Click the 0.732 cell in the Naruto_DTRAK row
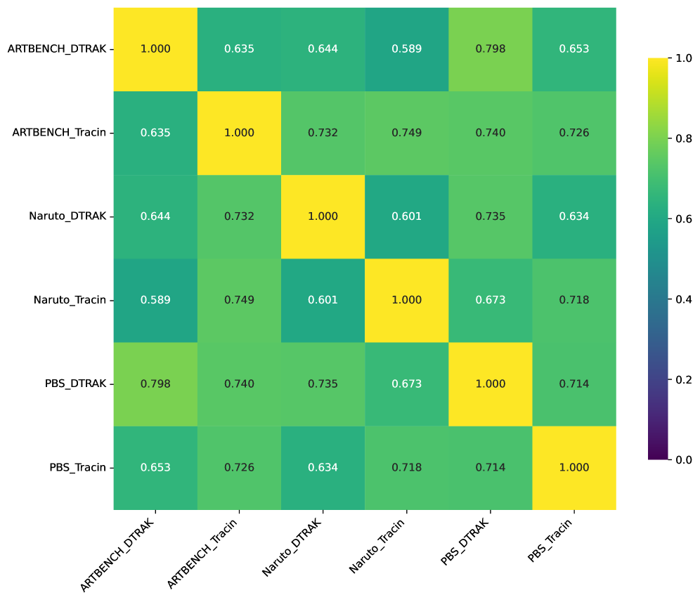 tap(239, 216)
